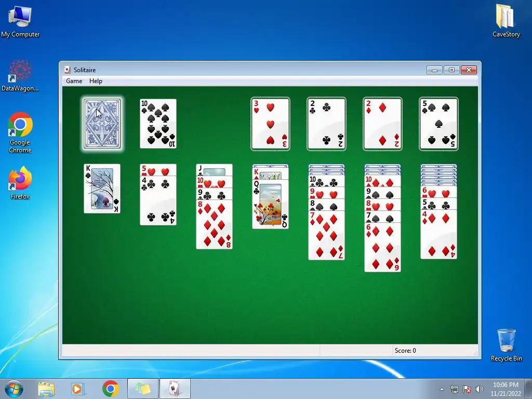Viewport: 532px width, 399px height.
Task: Show hidden system tray icons
Action: tap(442, 389)
